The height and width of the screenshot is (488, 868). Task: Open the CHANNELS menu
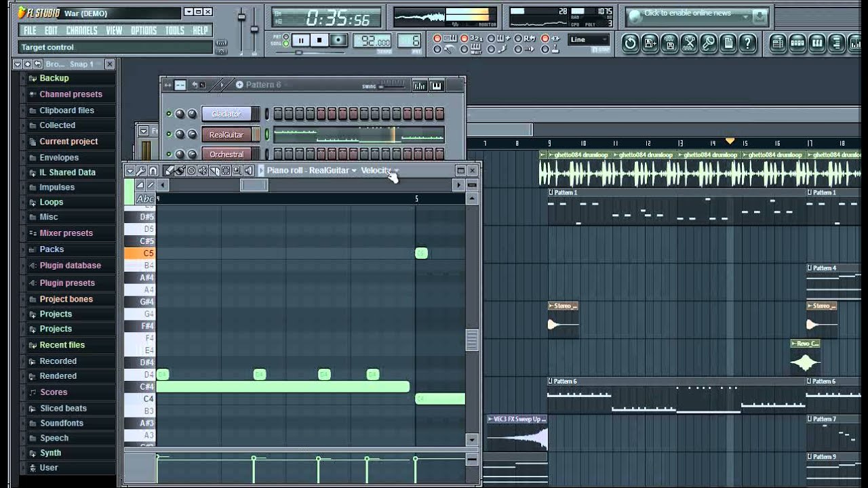pos(82,30)
